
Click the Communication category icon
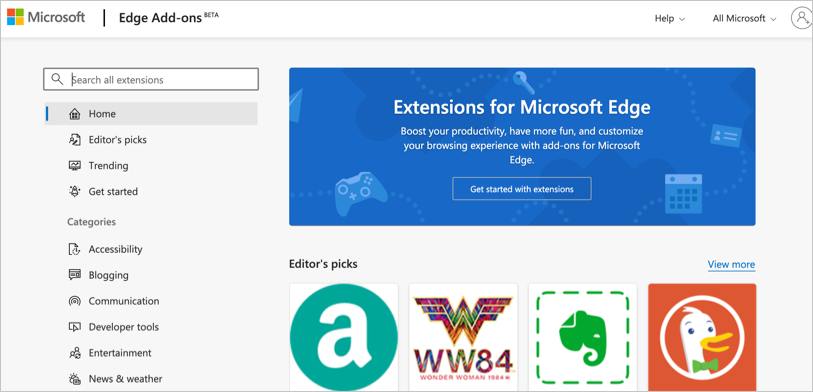point(75,301)
